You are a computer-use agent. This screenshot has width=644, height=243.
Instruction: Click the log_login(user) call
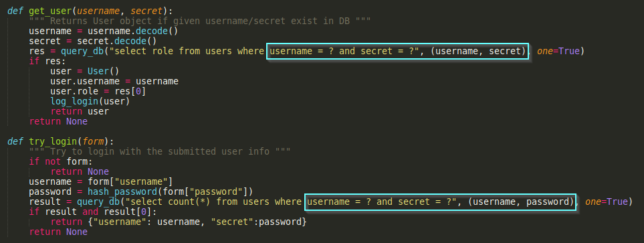(x=90, y=101)
